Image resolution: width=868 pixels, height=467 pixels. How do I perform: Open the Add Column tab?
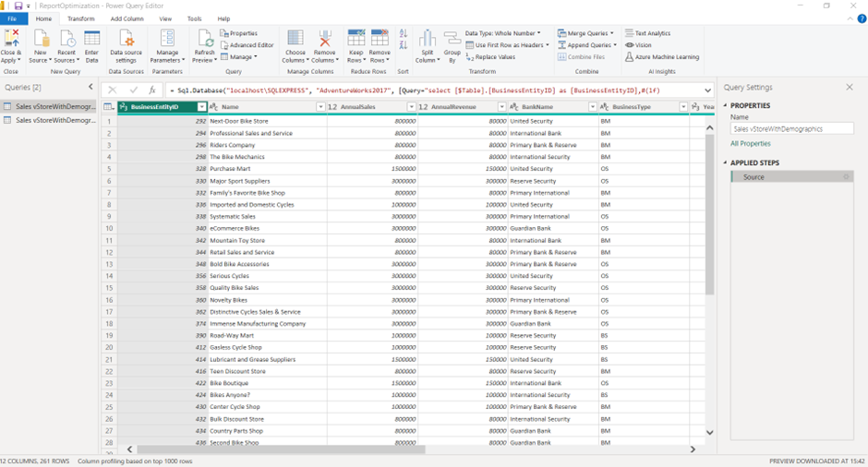point(127,18)
